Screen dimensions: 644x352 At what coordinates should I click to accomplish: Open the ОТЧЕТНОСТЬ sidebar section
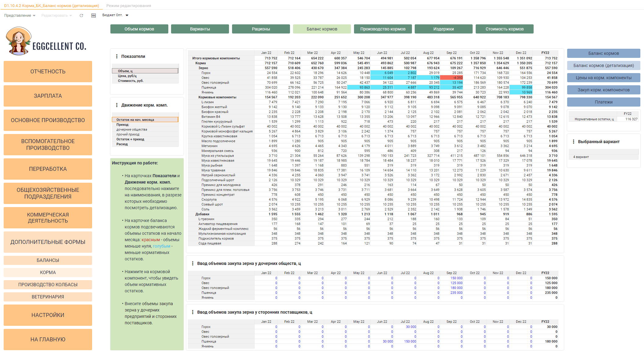pos(48,72)
